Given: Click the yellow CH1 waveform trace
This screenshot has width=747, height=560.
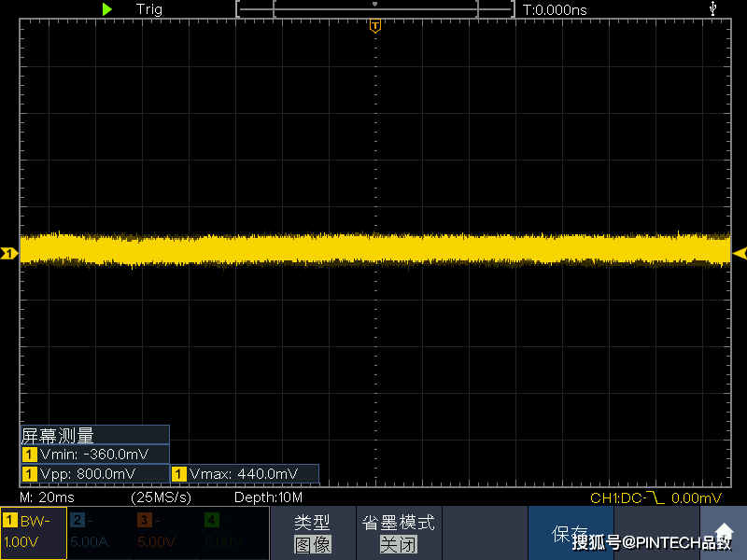Looking at the screenshot, I should (375, 249).
